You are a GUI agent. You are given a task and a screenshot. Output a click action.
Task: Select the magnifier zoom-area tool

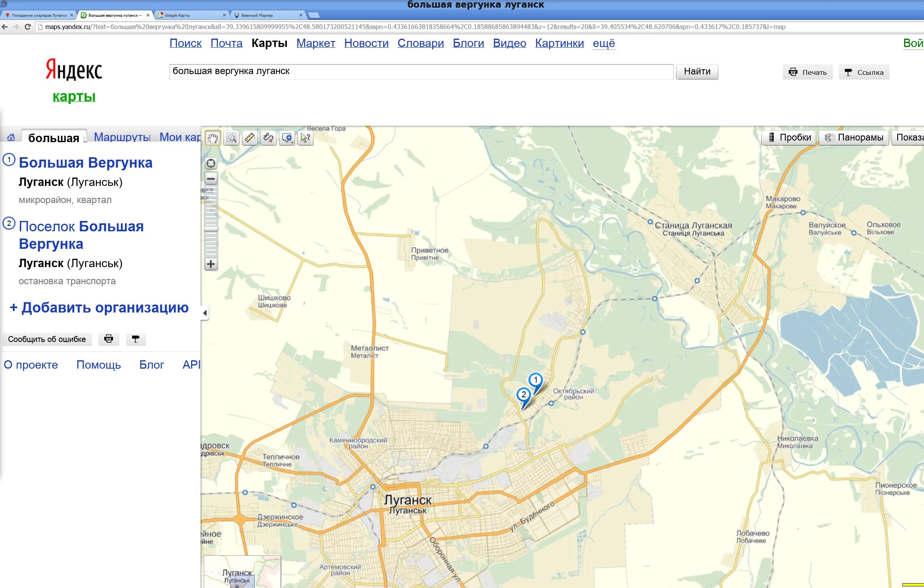pos(231,138)
